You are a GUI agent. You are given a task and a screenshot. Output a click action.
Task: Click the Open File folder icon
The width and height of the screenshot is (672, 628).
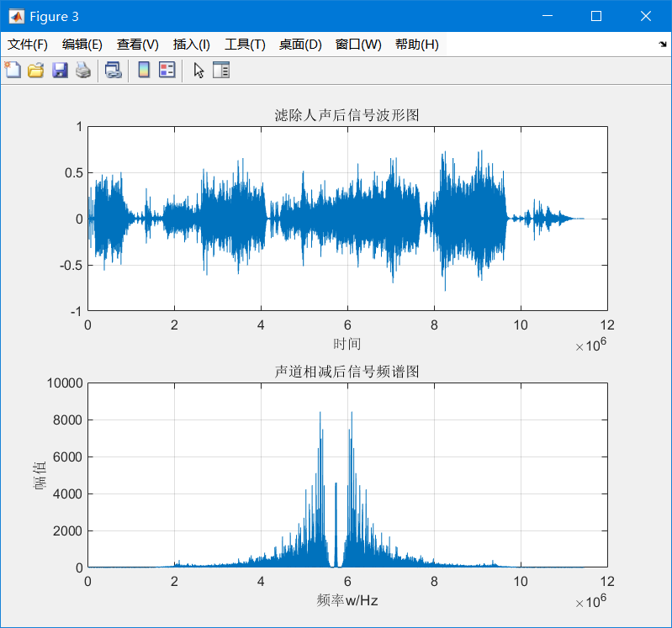point(36,70)
